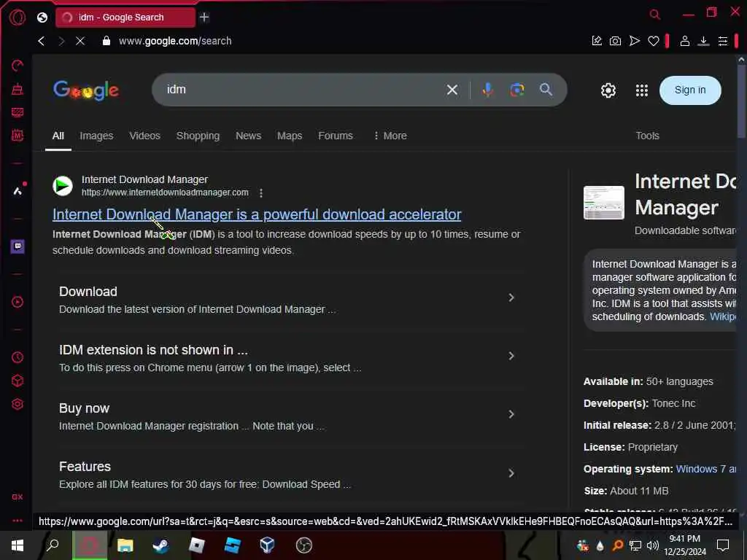Add page to bookmarks with heart icon

pos(653,42)
